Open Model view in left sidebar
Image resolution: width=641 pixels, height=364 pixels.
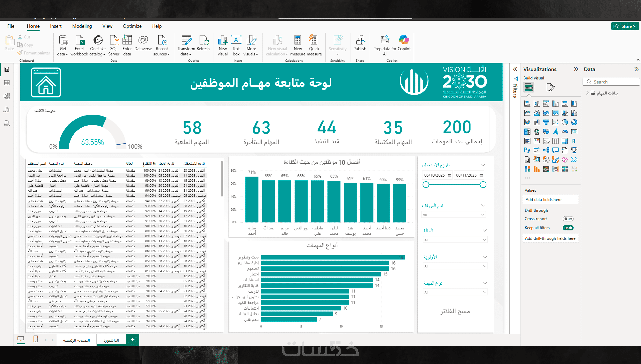click(x=7, y=96)
